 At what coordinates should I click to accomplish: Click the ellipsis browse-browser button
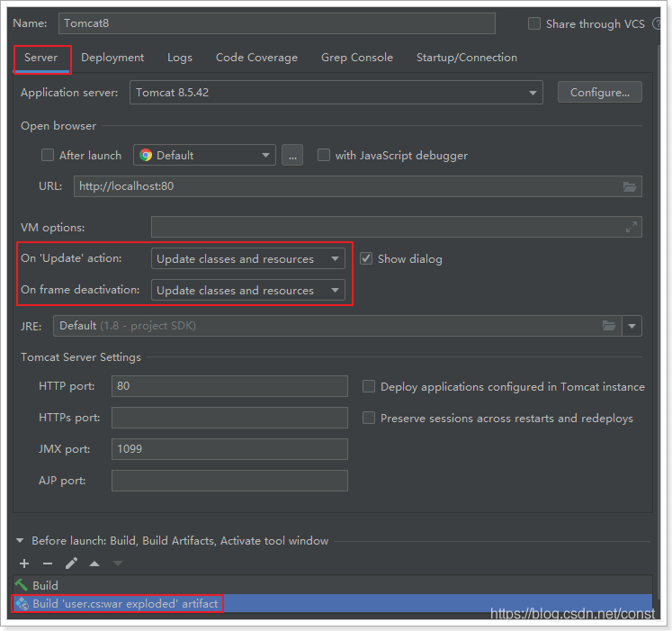(292, 155)
